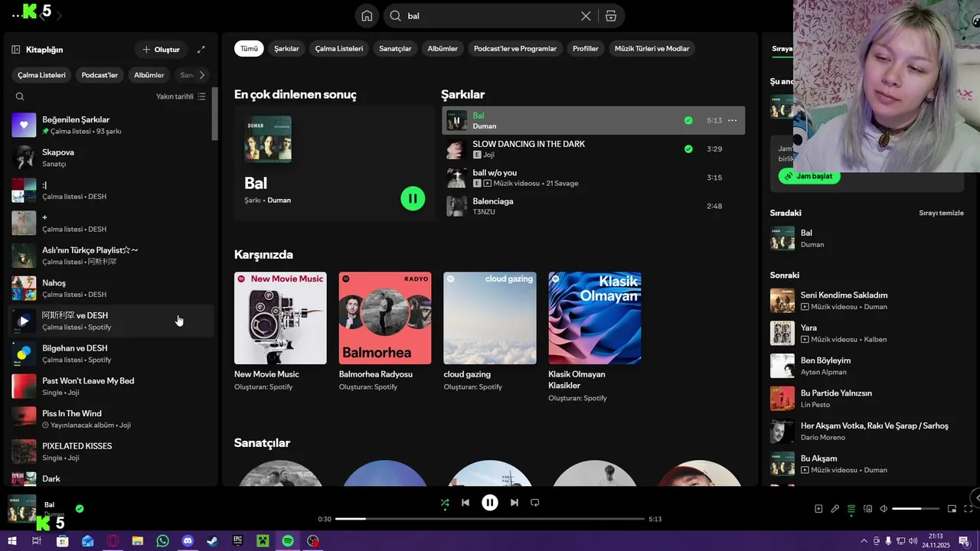Open the mini player icon
Image resolution: width=980 pixels, height=551 pixels.
point(952,509)
